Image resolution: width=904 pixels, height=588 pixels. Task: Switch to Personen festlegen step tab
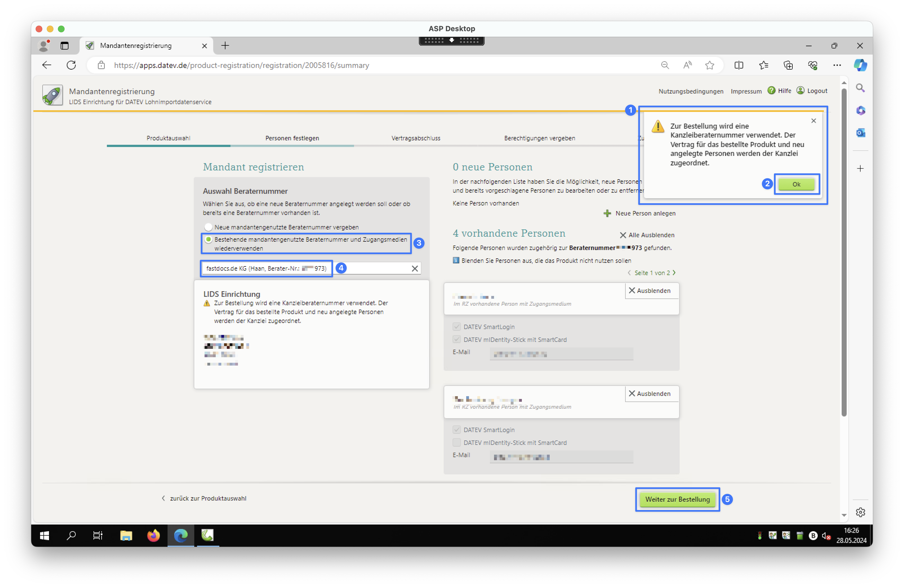pos(292,138)
